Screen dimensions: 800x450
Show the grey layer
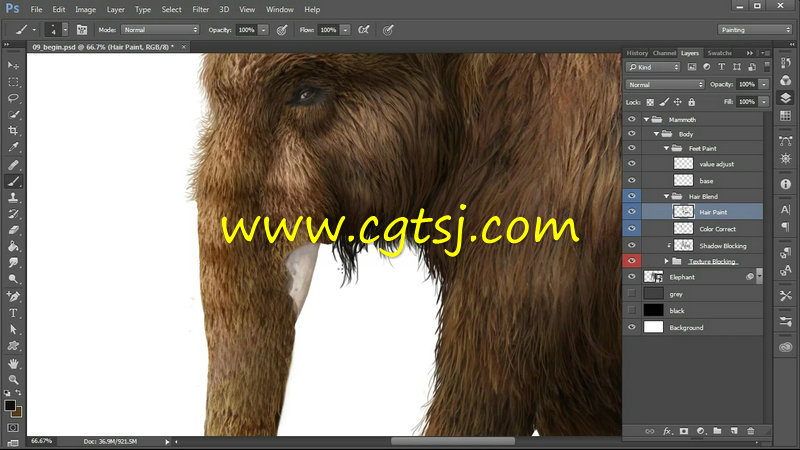click(x=632, y=293)
